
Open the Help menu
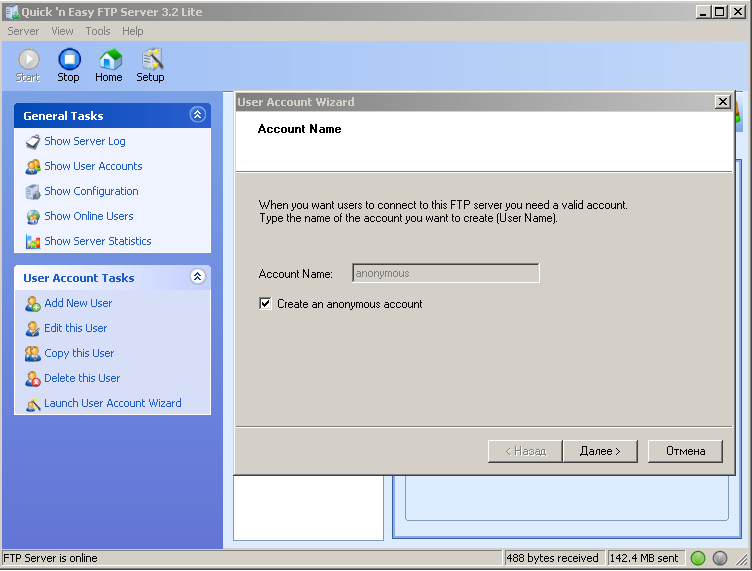click(132, 31)
